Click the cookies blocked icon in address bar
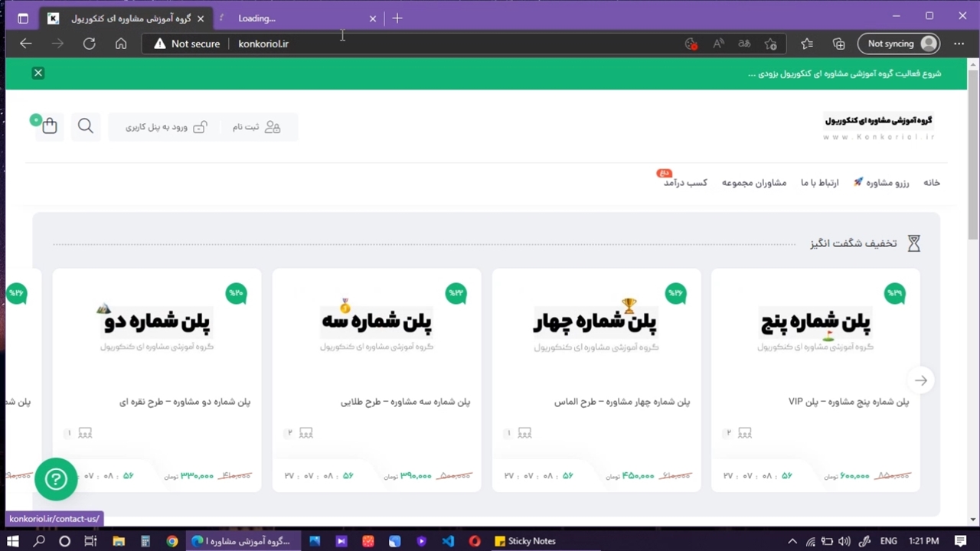Viewport: 980px width, 551px height. (691, 44)
